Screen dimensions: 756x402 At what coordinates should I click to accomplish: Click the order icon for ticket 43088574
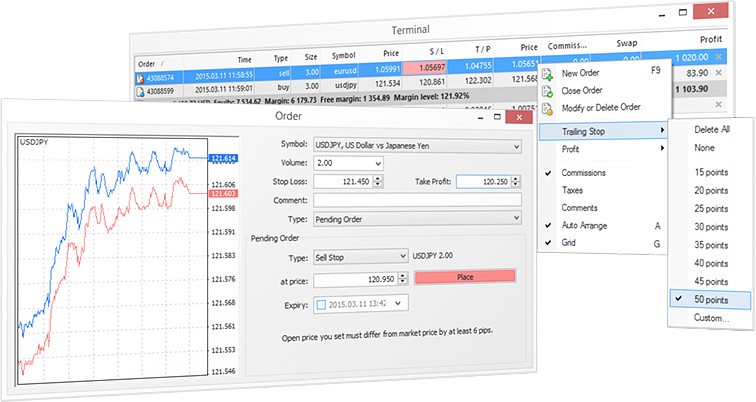[x=141, y=75]
